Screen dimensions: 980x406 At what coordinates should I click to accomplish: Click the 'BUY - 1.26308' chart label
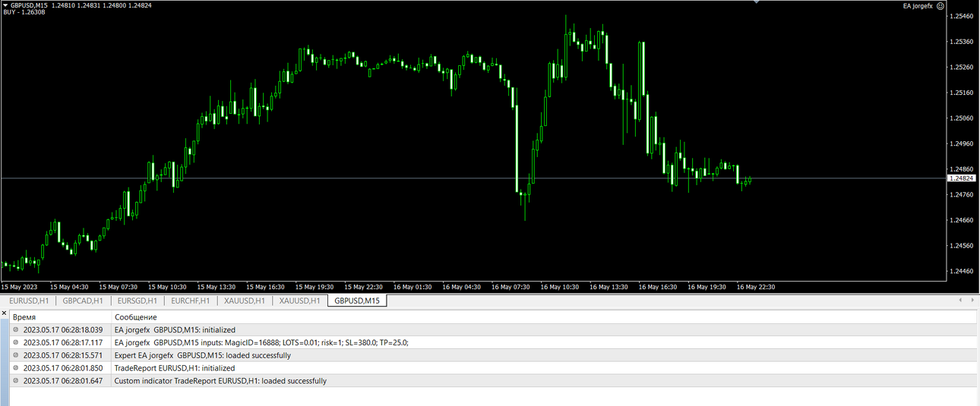24,12
